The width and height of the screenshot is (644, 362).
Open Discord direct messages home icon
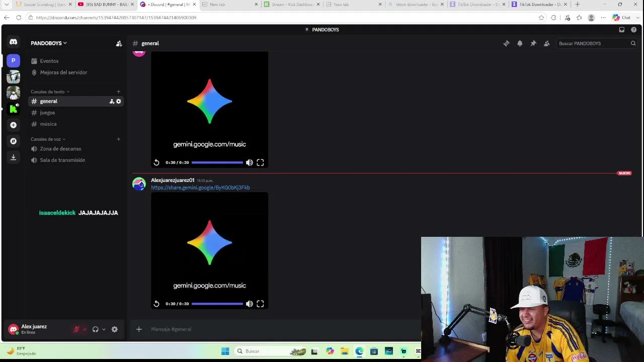(14, 42)
